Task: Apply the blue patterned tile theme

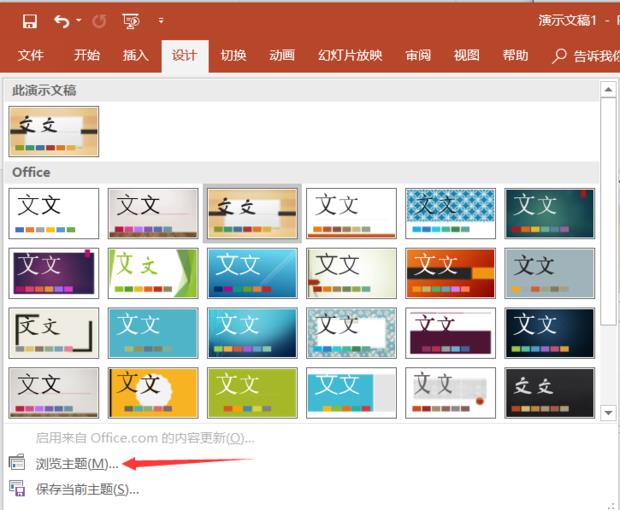Action: click(x=450, y=213)
